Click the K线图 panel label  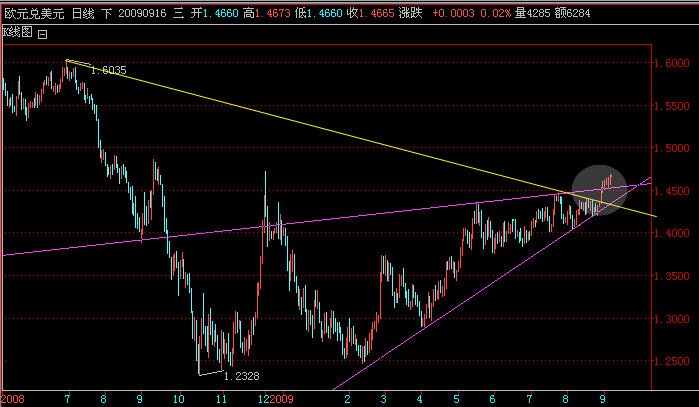(18, 32)
